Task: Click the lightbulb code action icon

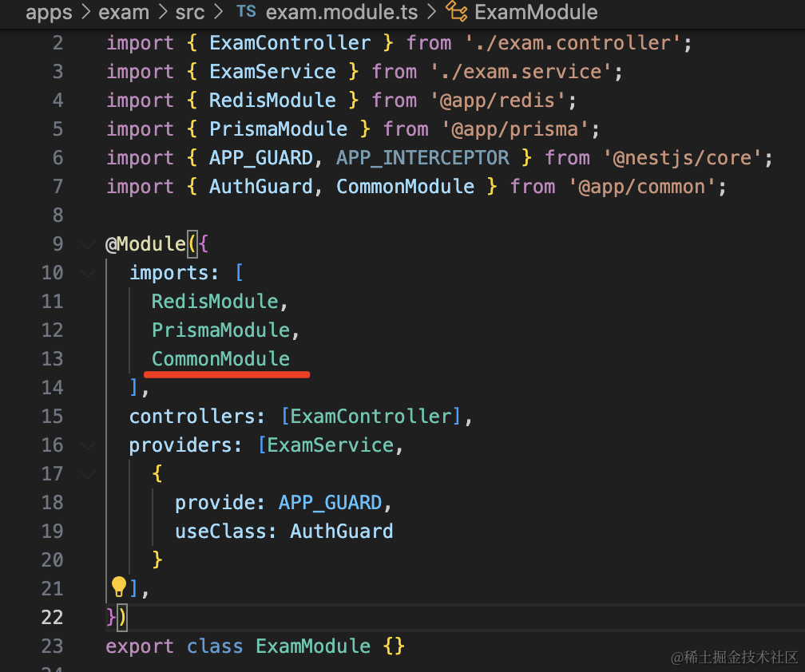Action: click(119, 587)
